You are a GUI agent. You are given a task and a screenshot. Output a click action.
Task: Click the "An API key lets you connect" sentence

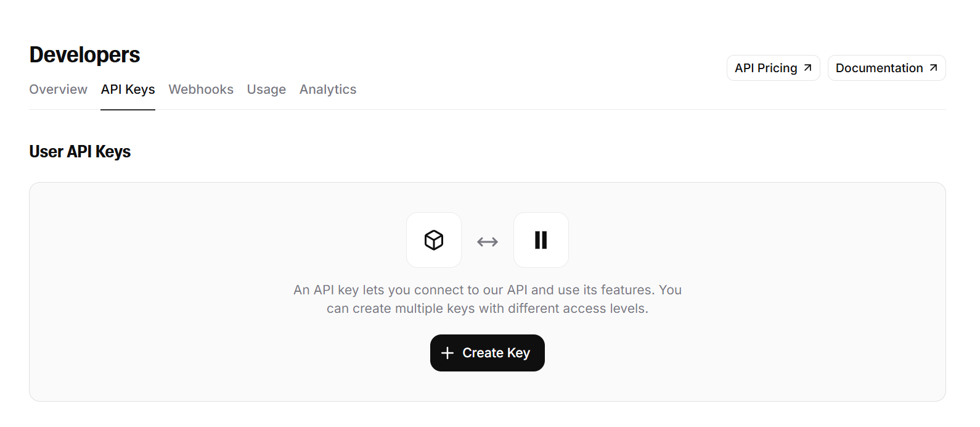[488, 290]
